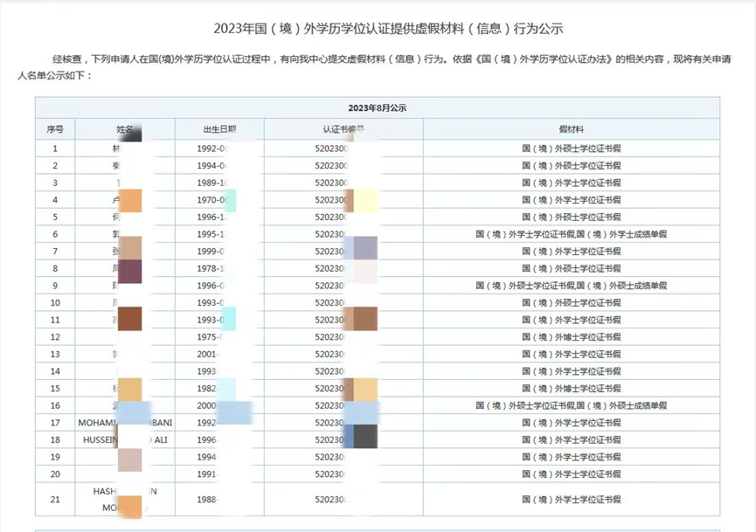This screenshot has height=532, width=756.
Task: Select row number 1 cell
Action: point(55,149)
